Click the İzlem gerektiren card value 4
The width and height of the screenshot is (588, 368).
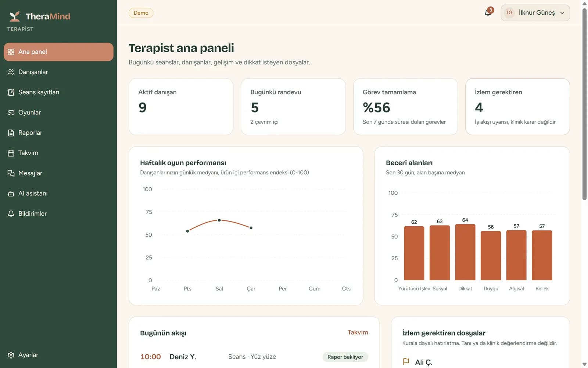pos(479,107)
